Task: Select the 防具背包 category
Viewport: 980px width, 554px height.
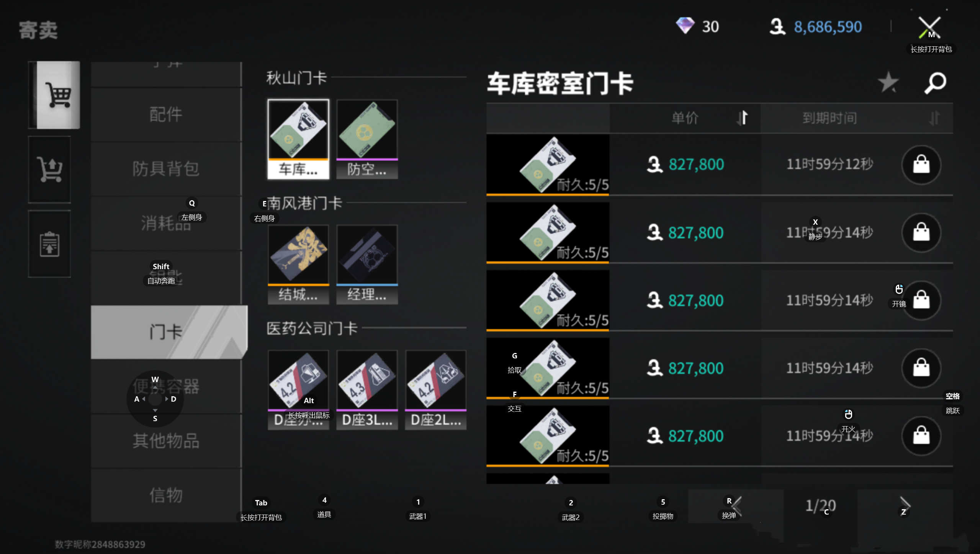Action: pyautogui.click(x=166, y=169)
